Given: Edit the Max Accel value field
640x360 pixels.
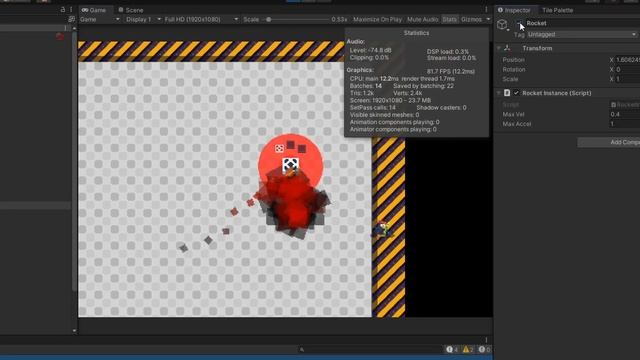Looking at the screenshot, I should 625,124.
